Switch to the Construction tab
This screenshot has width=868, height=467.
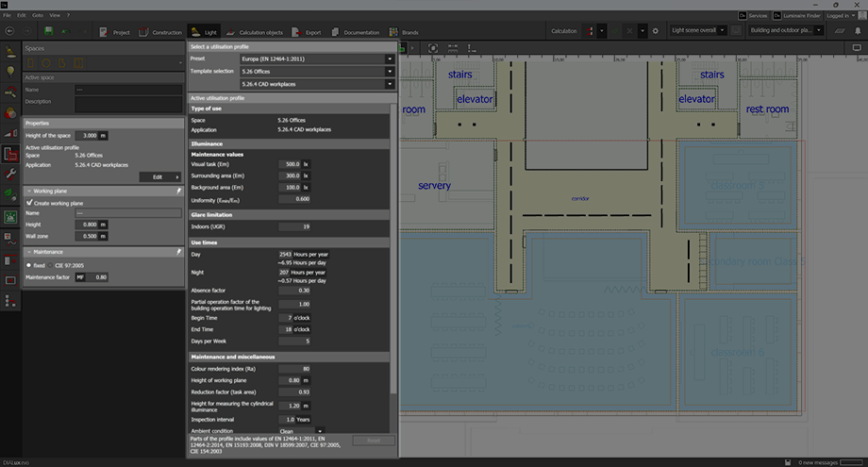tap(161, 32)
